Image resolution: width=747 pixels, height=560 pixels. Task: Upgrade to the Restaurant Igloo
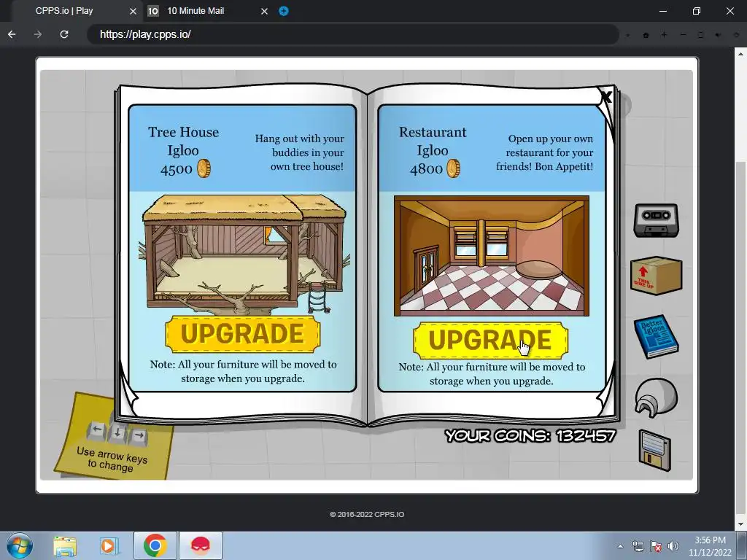point(490,340)
